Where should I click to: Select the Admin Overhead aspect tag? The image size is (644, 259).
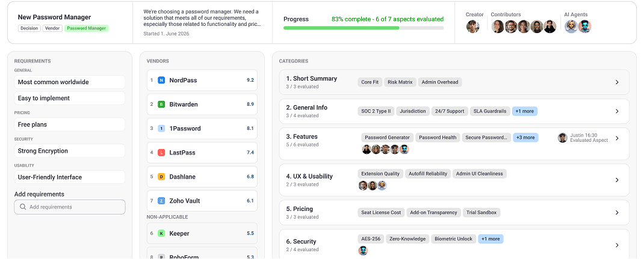(441, 82)
